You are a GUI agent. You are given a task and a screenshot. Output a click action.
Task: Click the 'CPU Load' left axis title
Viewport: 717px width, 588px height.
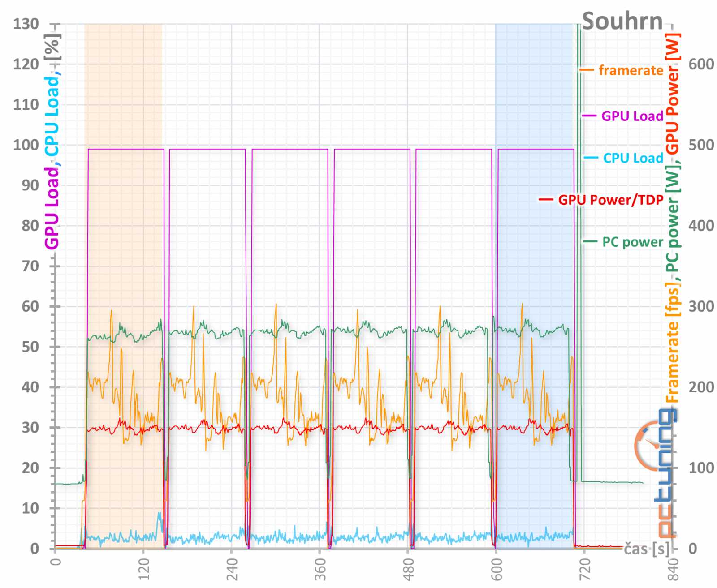(52, 116)
